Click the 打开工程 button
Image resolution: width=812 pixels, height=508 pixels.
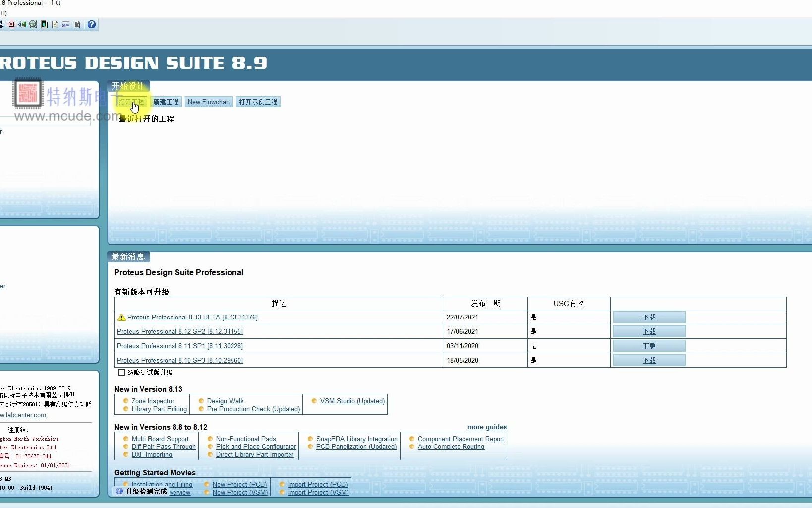(131, 102)
